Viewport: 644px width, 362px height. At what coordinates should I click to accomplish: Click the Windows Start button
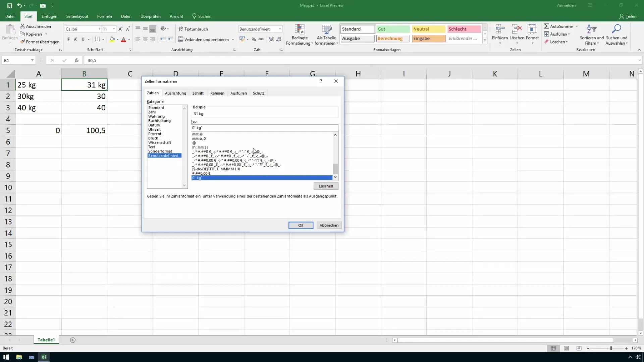(6, 357)
